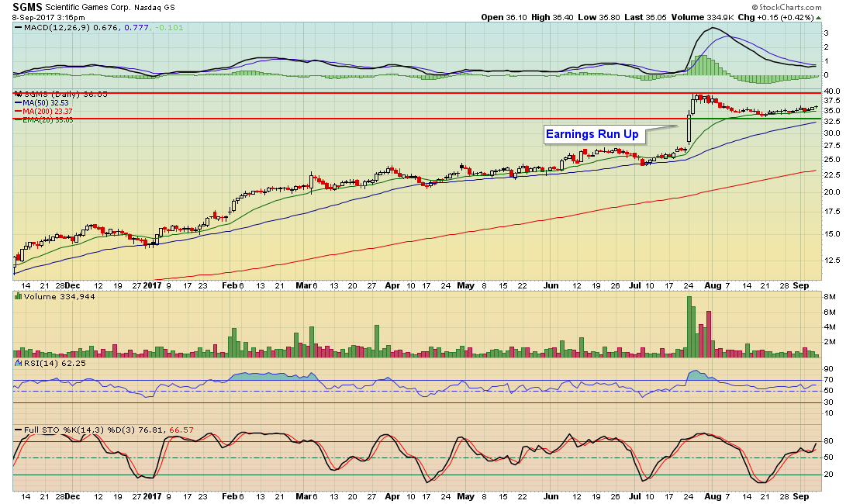Click the Nasdaq GS exchange label

tap(154, 8)
